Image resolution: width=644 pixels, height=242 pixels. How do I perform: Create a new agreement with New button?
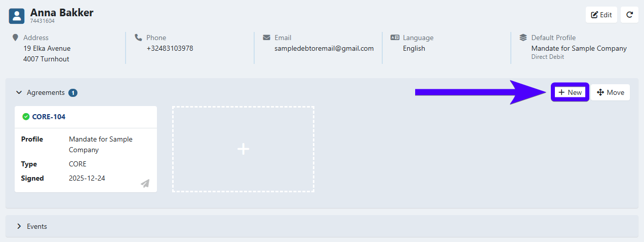570,92
